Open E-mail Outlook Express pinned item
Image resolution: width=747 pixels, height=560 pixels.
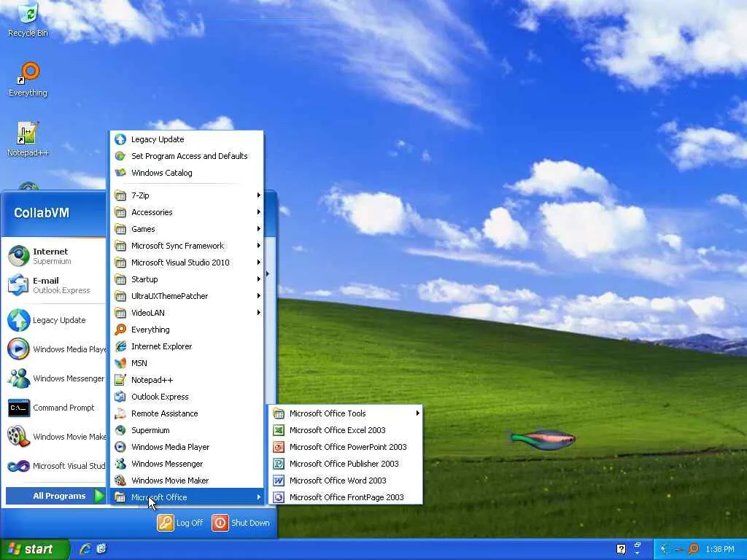coord(55,285)
